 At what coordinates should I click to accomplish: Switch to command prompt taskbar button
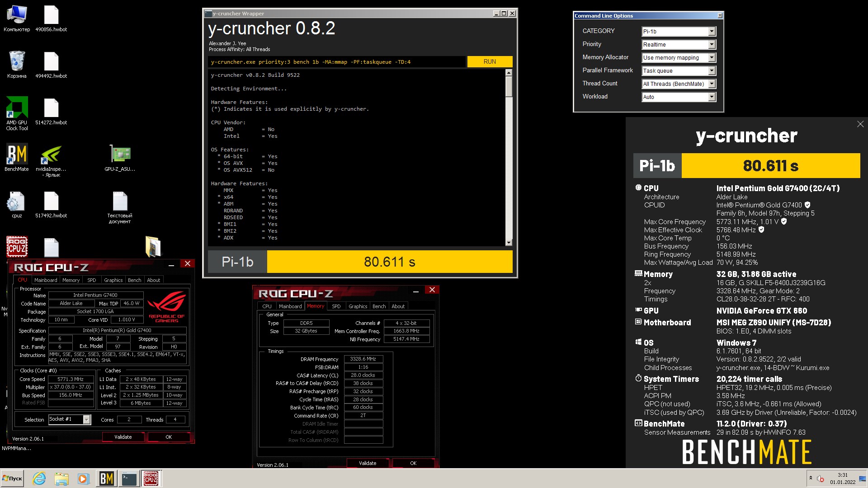129,479
